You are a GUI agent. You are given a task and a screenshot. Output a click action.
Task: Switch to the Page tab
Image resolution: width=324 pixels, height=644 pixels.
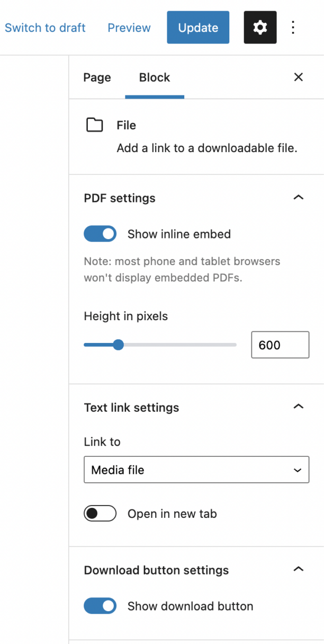point(97,77)
